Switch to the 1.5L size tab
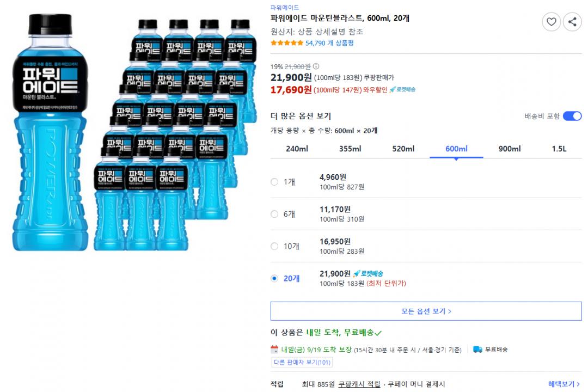 [559, 149]
